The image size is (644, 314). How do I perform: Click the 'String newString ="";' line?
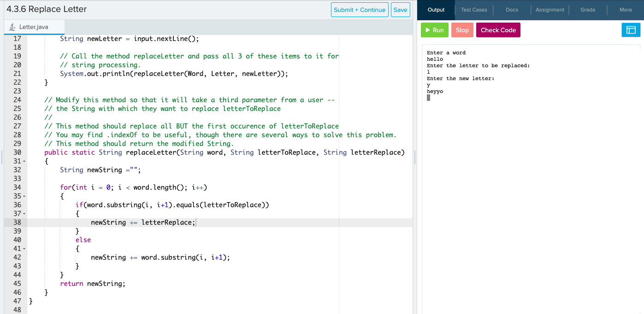[100, 170]
